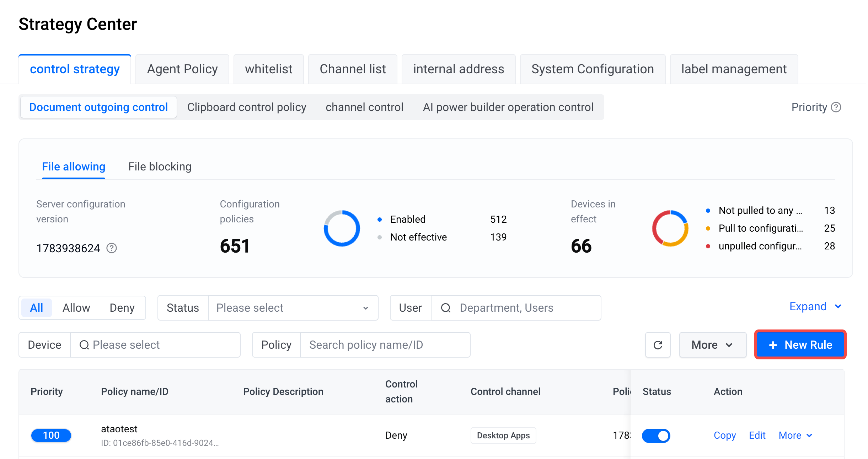
Task: Click the devices in effect donut chart
Action: (x=670, y=228)
